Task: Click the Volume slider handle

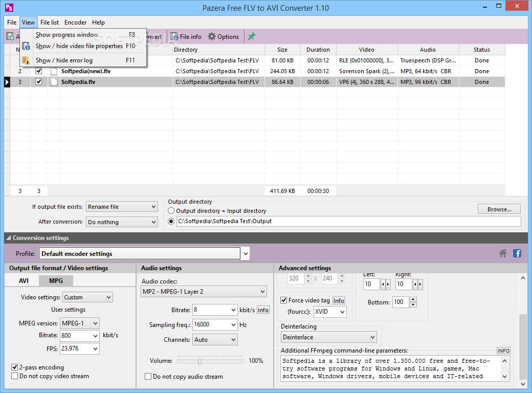Action: click(200, 361)
